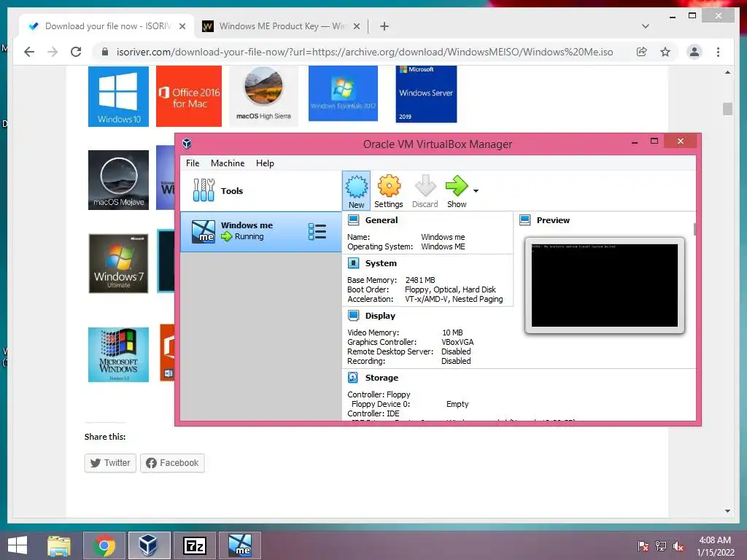
Task: Open File Explorer from taskbar
Action: [x=59, y=545]
